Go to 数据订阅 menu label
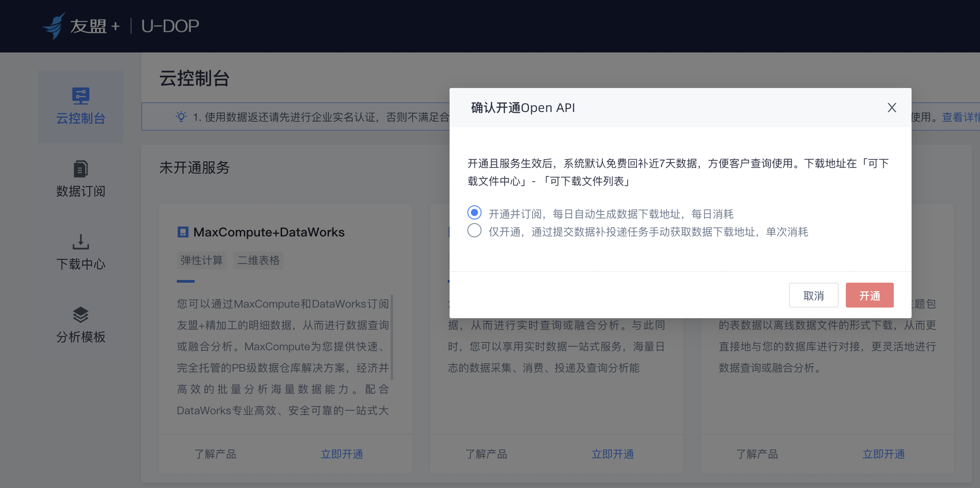The image size is (980, 488). [x=81, y=191]
